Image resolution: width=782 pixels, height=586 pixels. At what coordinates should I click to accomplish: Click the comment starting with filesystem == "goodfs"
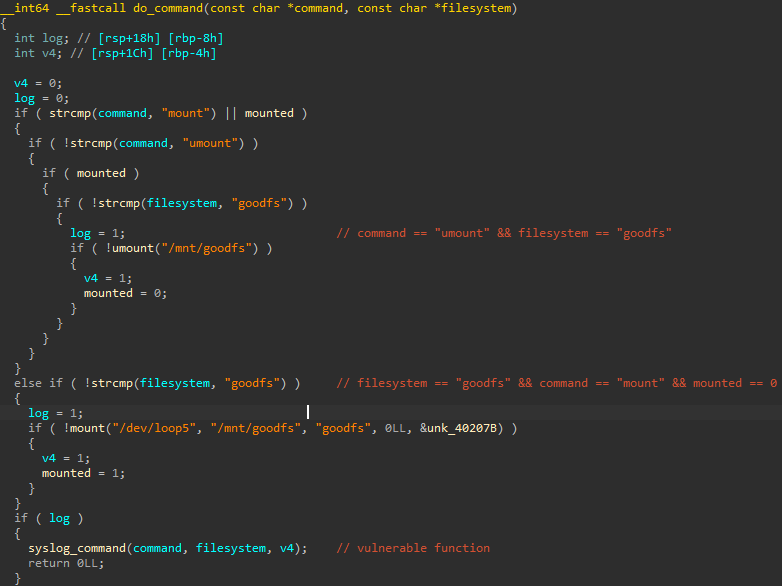(x=557, y=383)
